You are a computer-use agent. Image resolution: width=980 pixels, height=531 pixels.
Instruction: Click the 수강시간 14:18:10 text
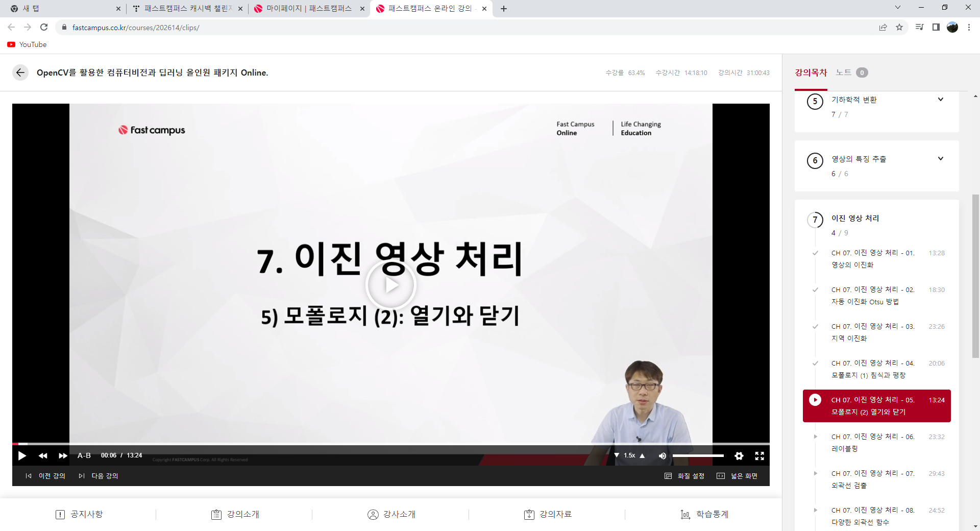coord(681,73)
